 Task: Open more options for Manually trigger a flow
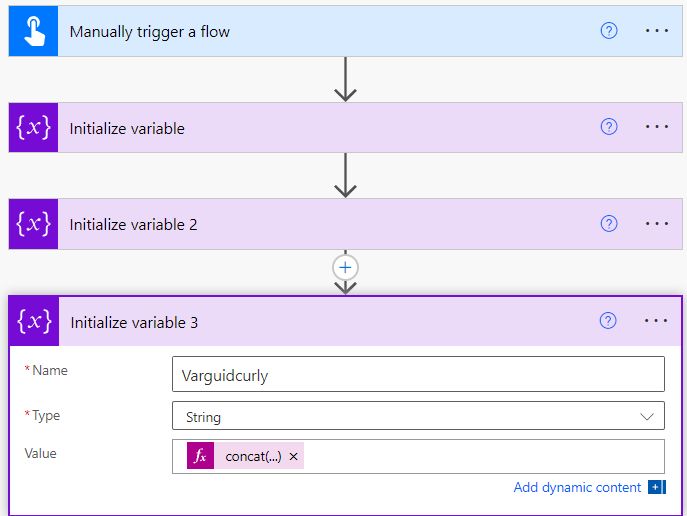(x=656, y=31)
